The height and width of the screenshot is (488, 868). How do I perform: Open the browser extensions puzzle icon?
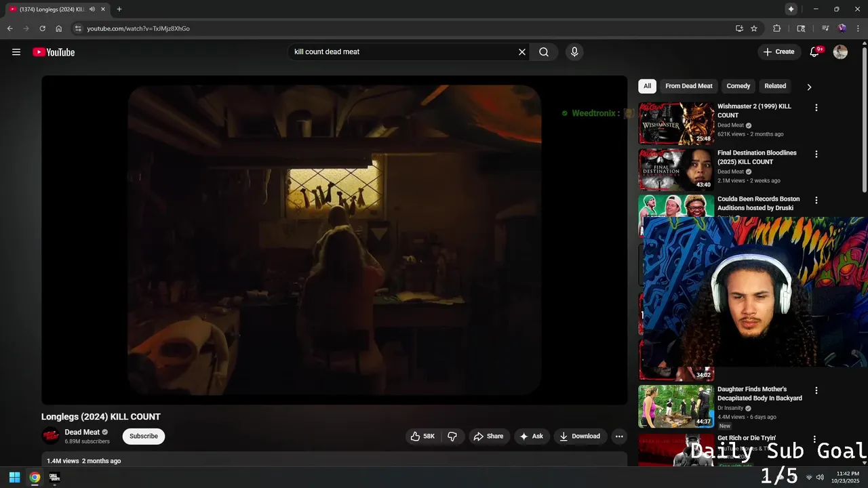click(x=777, y=28)
